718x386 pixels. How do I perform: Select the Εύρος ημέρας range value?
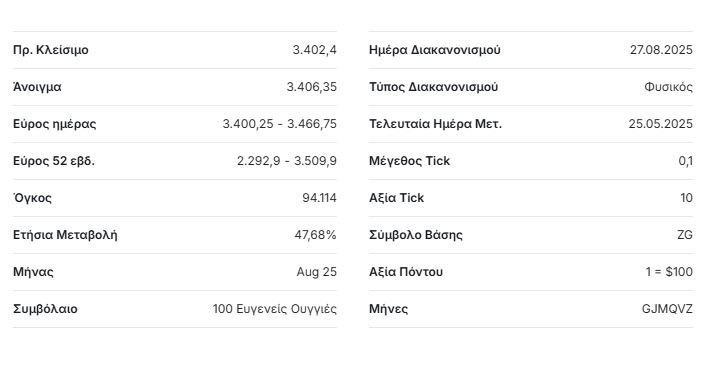click(280, 124)
